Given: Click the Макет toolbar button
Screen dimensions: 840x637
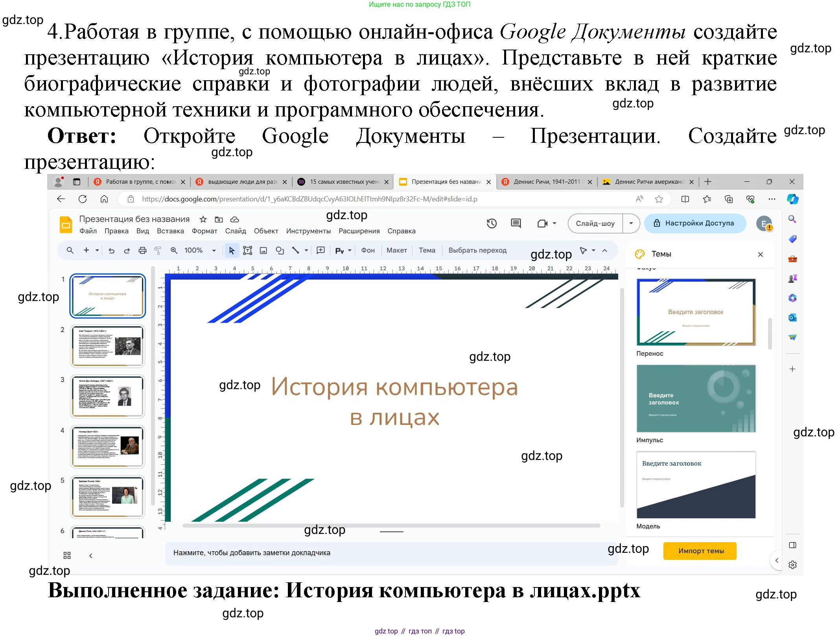Looking at the screenshot, I should [x=396, y=251].
